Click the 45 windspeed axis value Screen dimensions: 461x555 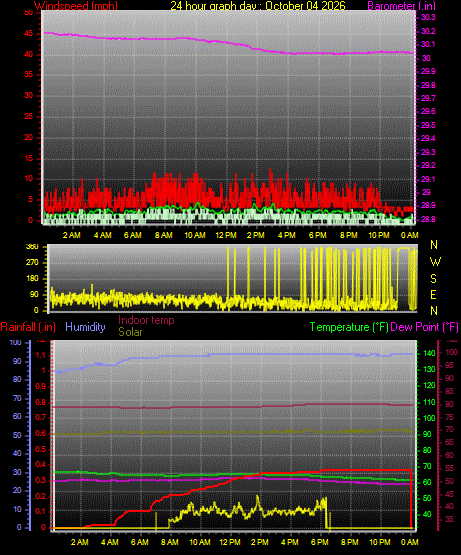[29, 34]
